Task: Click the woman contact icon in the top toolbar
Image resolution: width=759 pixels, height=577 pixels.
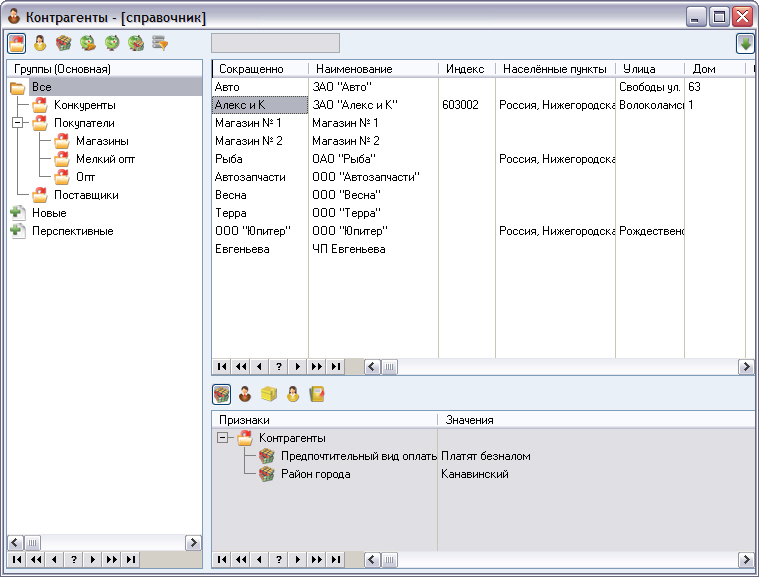Action: (40, 44)
